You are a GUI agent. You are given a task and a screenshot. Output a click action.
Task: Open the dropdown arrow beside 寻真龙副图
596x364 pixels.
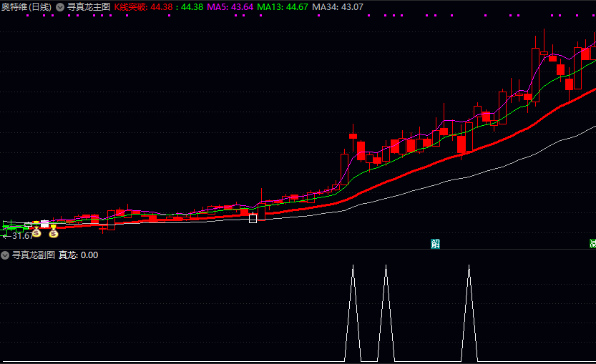(5, 255)
